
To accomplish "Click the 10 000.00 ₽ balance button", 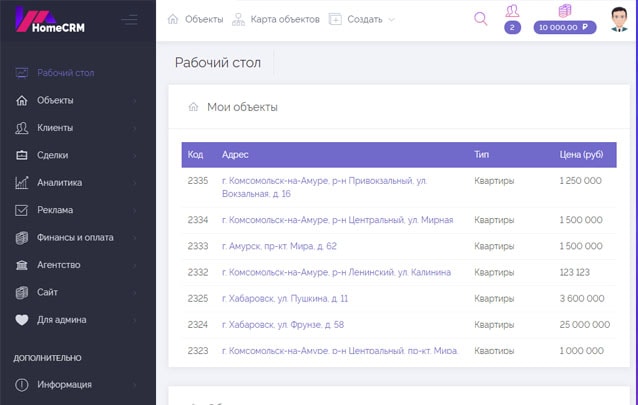I will 565,28.
